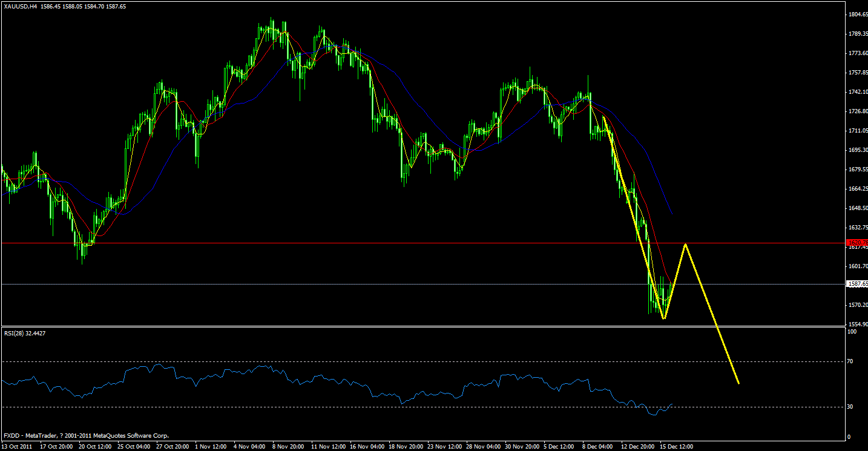Select the 8 Dec 04:00 time label
This screenshot has width=868, height=451.
point(597,446)
